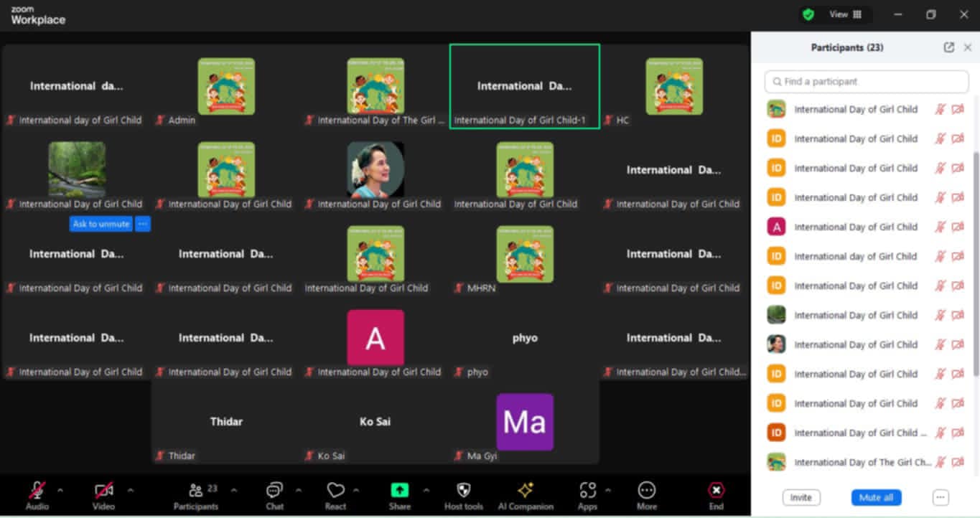Click the Invite button
980x518 pixels.
click(x=801, y=497)
